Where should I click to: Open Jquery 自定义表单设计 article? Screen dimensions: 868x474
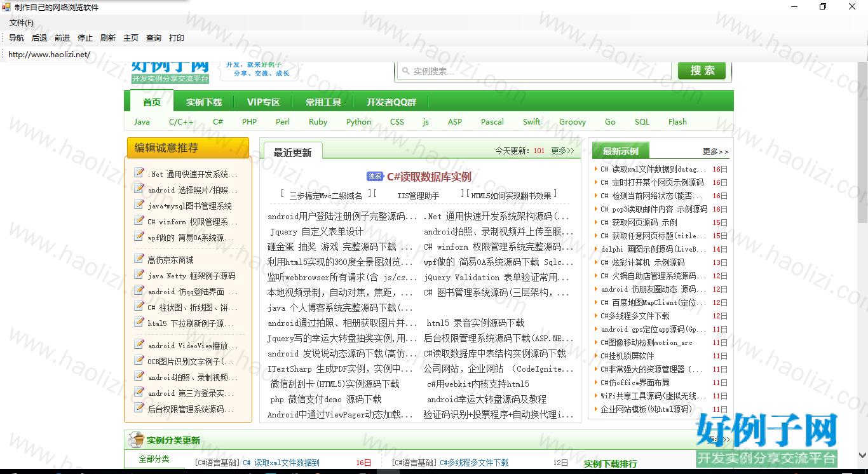pyautogui.click(x=317, y=231)
